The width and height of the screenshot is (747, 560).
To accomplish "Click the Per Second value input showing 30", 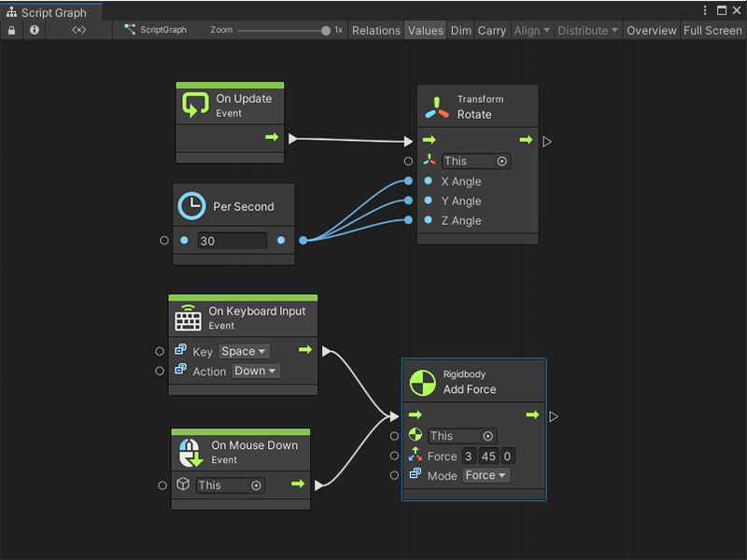I will (231, 240).
